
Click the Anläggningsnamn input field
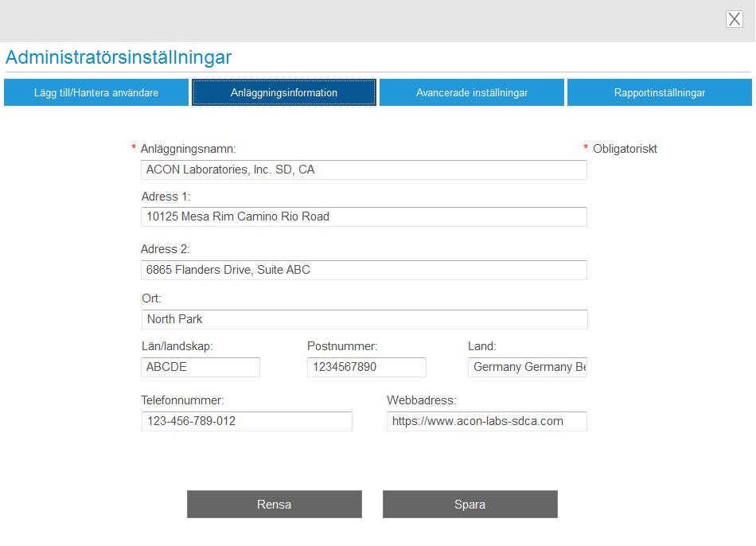[364, 170]
